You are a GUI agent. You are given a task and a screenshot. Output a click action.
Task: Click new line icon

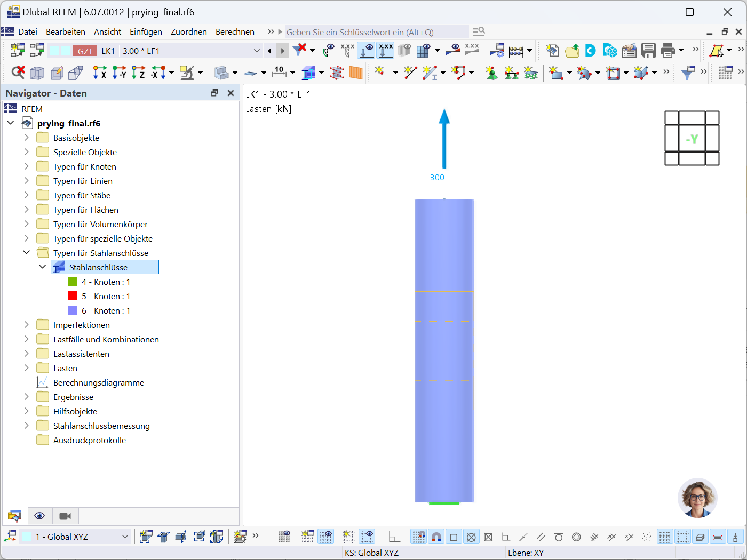[410, 73]
